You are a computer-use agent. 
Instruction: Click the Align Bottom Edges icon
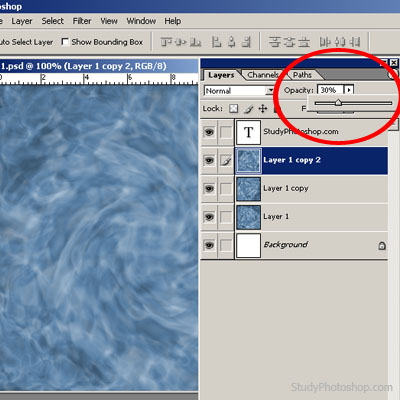(x=196, y=42)
